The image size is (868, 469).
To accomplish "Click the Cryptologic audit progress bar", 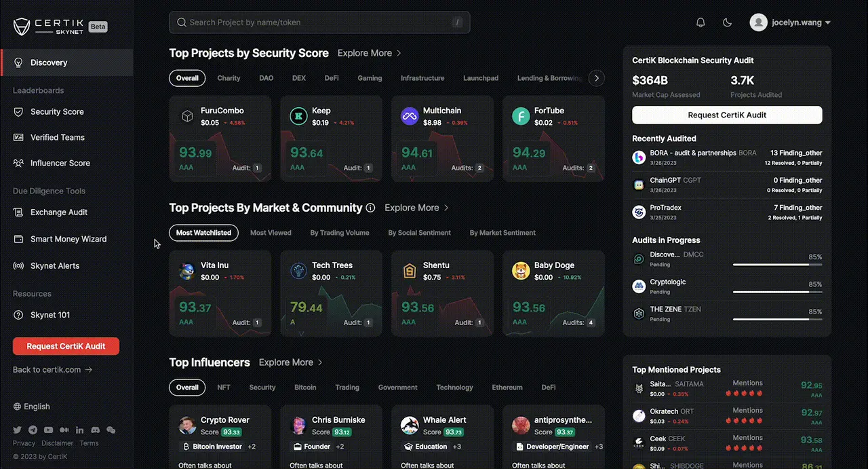I will click(x=778, y=292).
